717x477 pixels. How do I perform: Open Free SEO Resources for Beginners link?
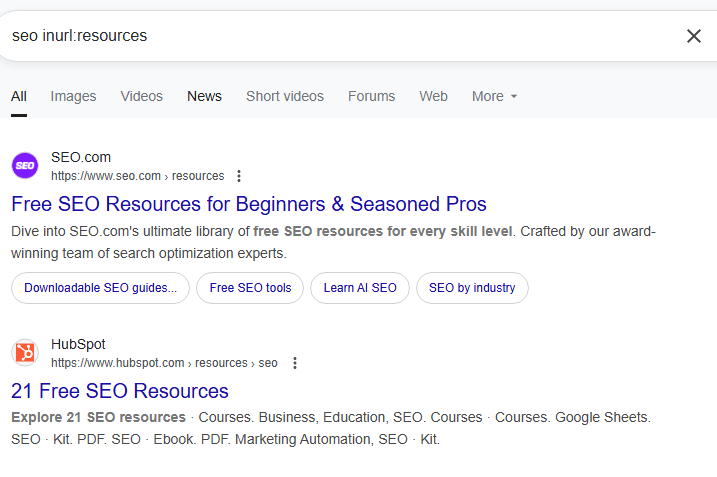coord(249,204)
